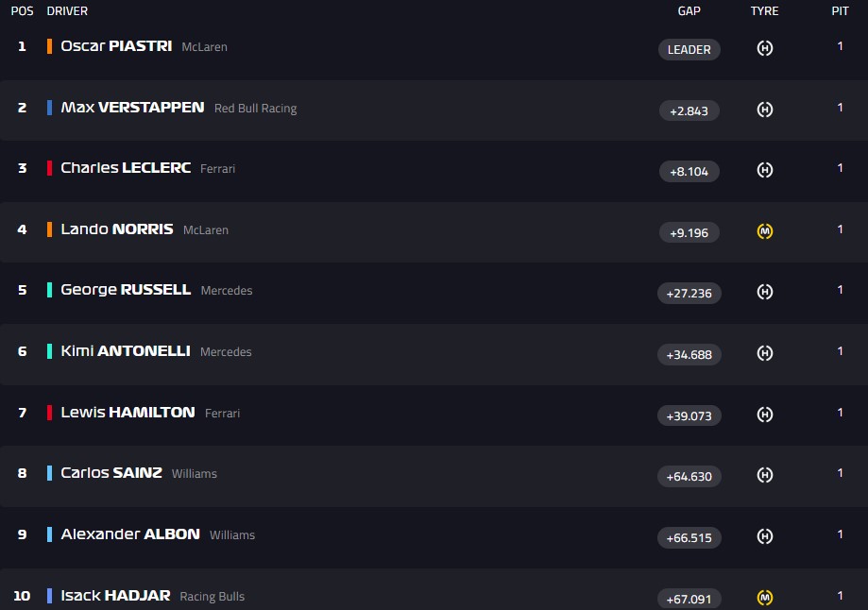Click Russell's hard tyre icon
868x610 pixels.
(765, 293)
